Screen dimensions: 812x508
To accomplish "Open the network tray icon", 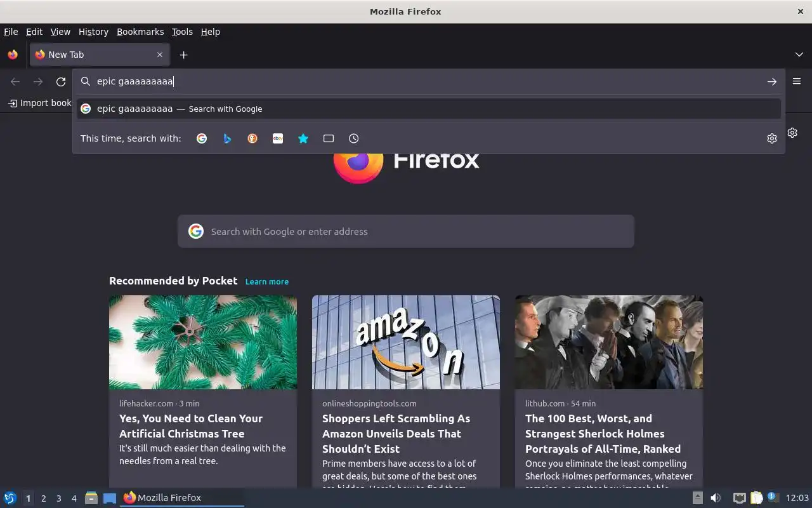I will click(739, 498).
